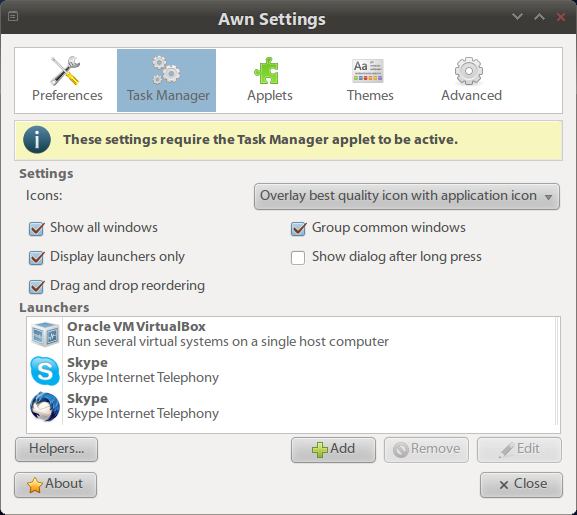Uncheck Show all windows
This screenshot has width=577, height=515.
click(x=36, y=228)
